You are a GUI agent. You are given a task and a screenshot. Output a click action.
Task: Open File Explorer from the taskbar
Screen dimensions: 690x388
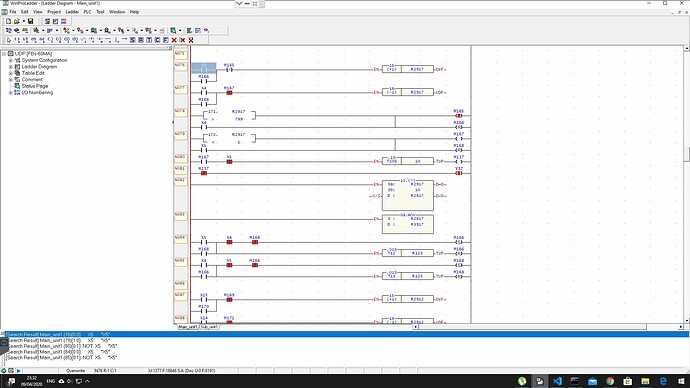[x=645, y=381]
